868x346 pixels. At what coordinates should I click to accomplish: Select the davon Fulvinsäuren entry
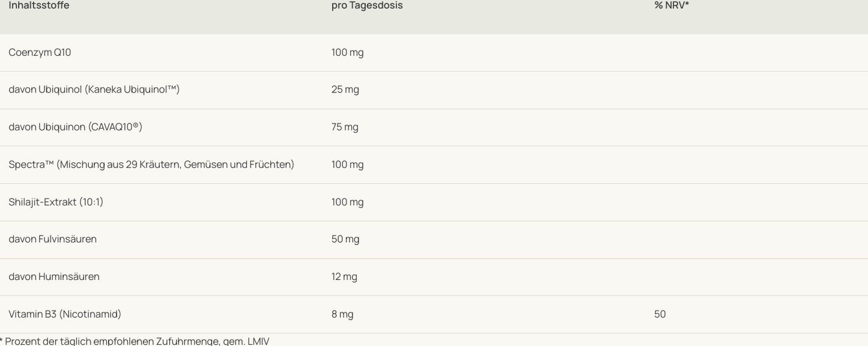pos(53,239)
